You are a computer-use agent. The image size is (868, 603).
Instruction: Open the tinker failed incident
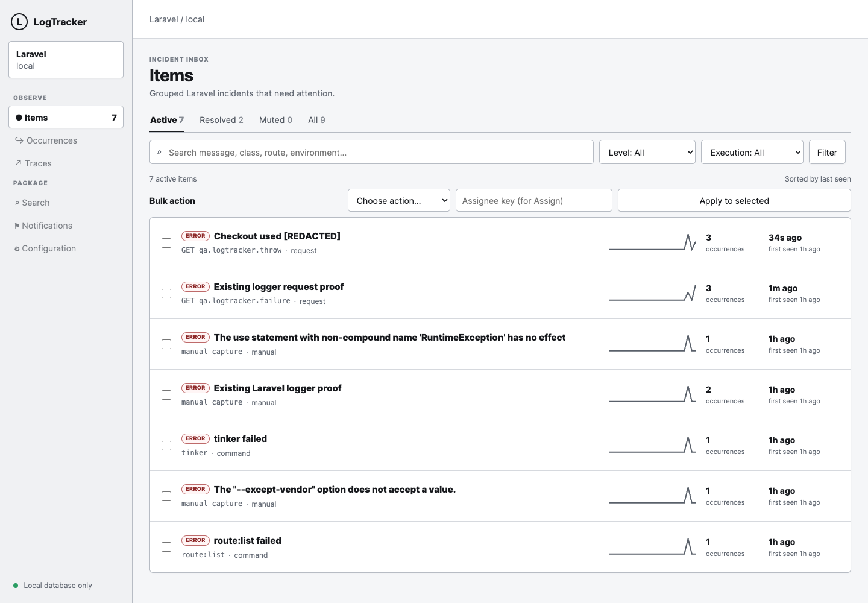coord(240,438)
